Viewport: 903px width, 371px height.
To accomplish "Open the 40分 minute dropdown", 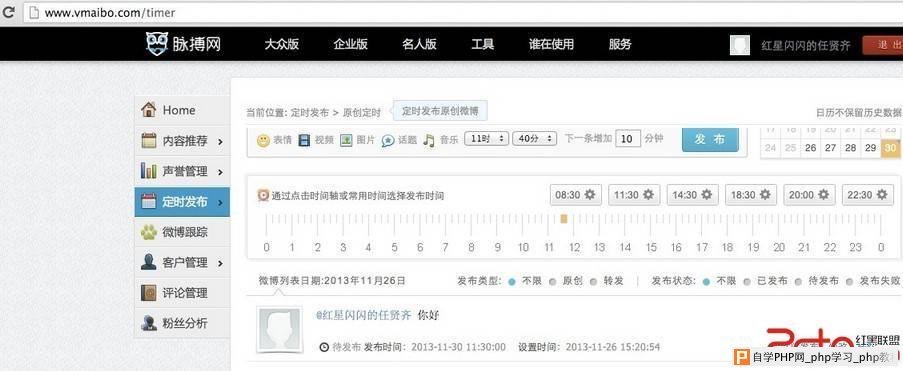I will (x=534, y=138).
